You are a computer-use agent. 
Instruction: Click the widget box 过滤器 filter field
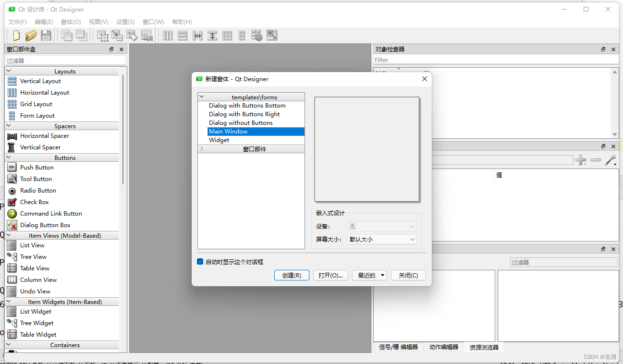click(x=65, y=61)
